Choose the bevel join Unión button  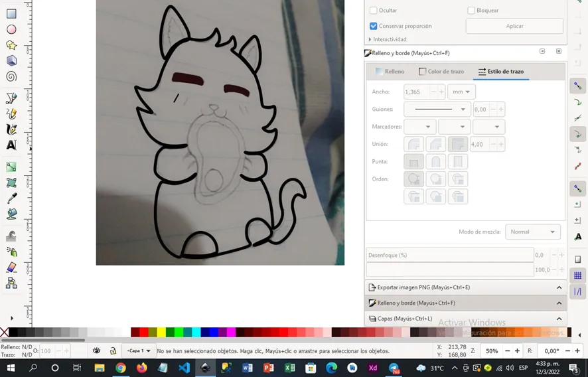436,144
